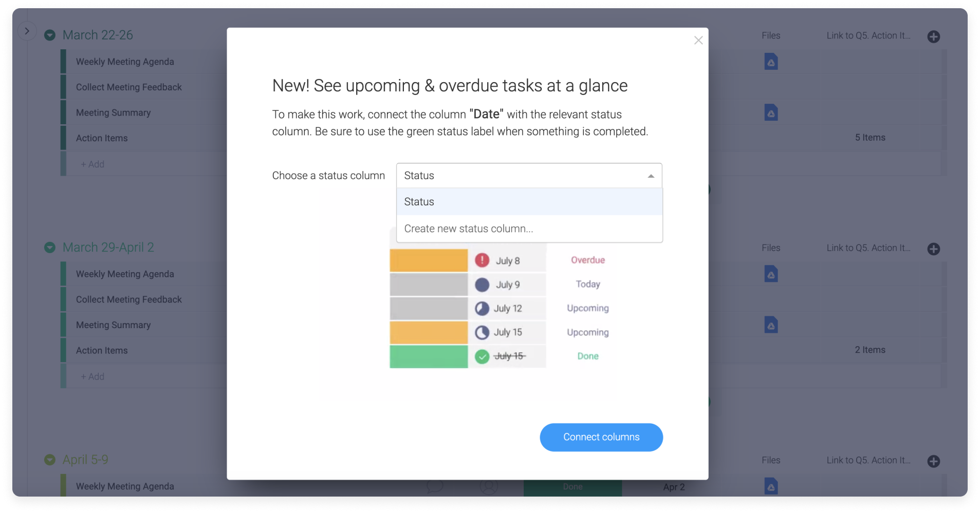The height and width of the screenshot is (513, 980).
Task: Open Weekly Meeting Agenda in March 22-26
Action: 125,62
